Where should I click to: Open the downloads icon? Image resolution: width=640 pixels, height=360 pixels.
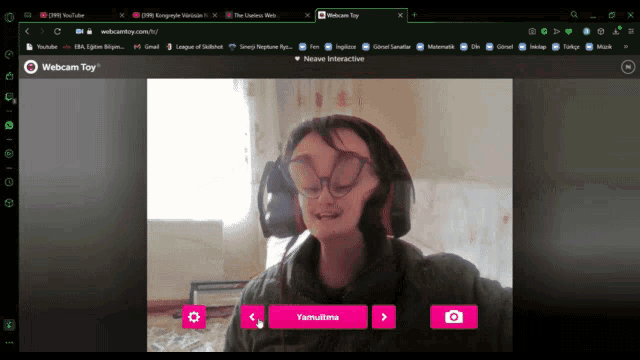coord(616,31)
